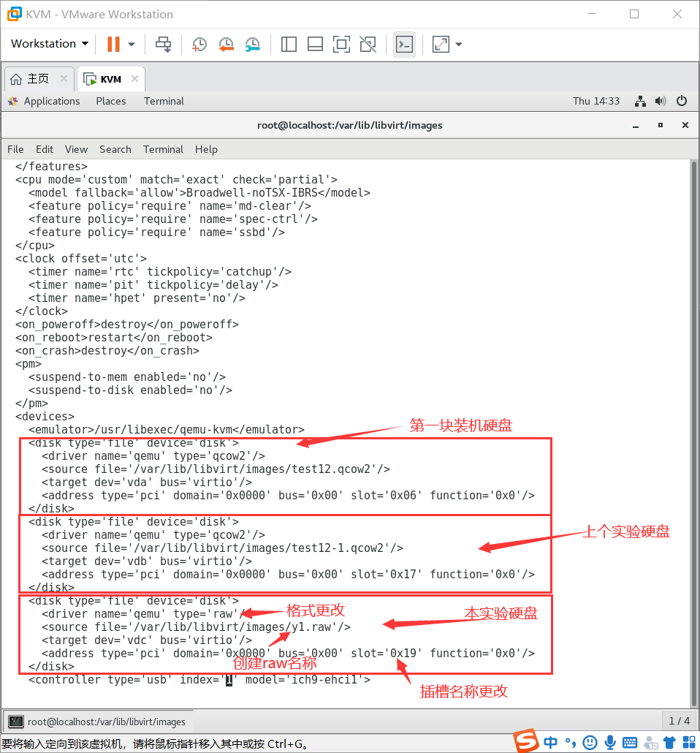Send Ctrl+Alt+Del to the virtual machine
Screen dimensions: 700x753
pos(163,44)
